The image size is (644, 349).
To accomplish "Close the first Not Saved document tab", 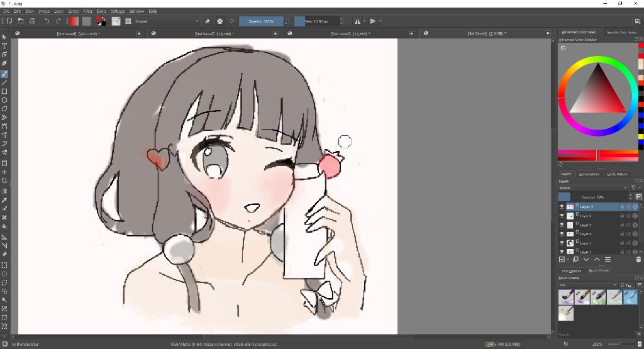I will (x=139, y=34).
